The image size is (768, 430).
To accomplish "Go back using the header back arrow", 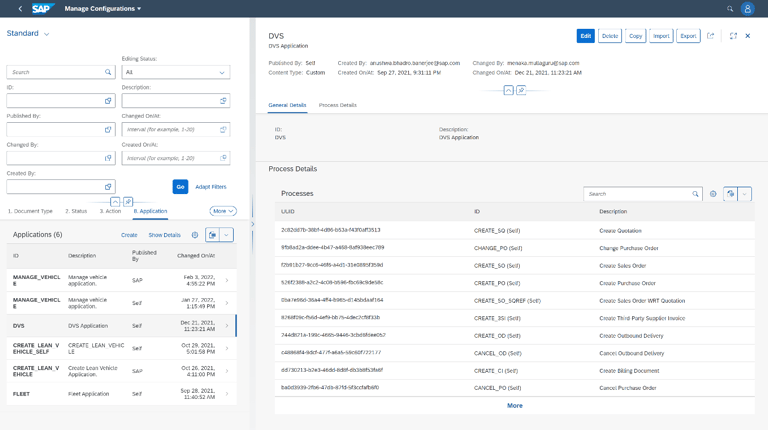I will pos(20,8).
